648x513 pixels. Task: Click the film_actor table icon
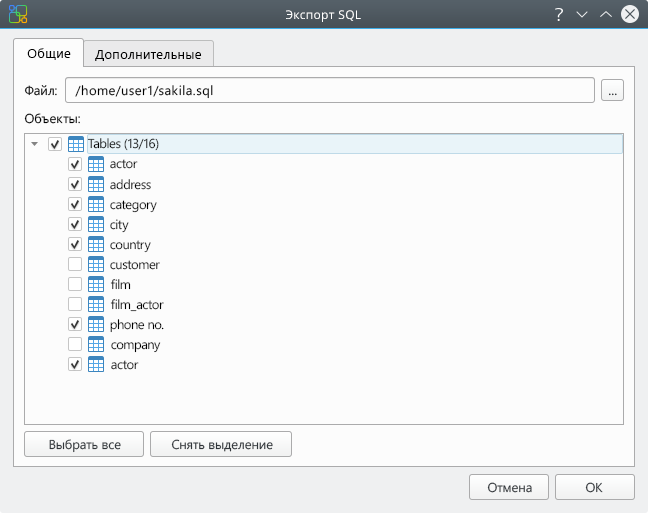point(96,305)
